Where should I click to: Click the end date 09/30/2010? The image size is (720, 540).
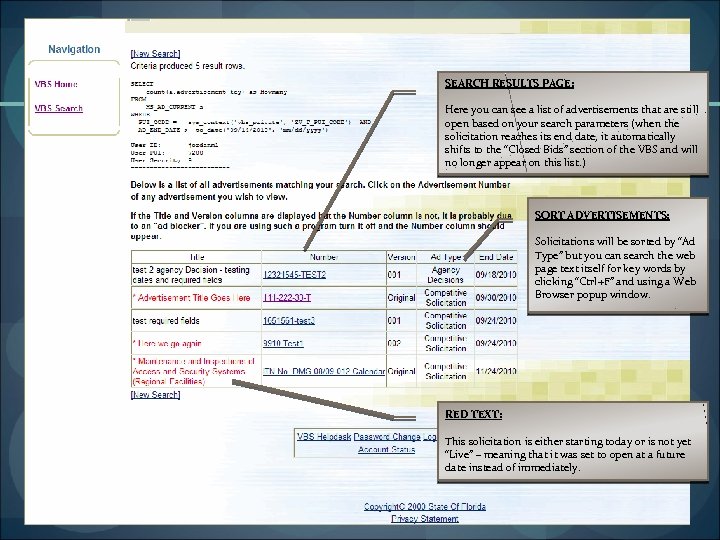point(496,298)
